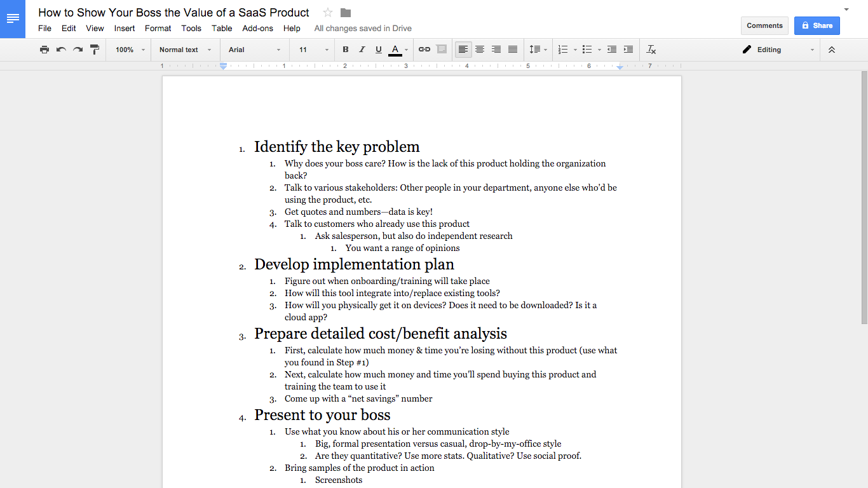Click 'Come up with a "net savings" number'
868x488 pixels.
coord(358,399)
